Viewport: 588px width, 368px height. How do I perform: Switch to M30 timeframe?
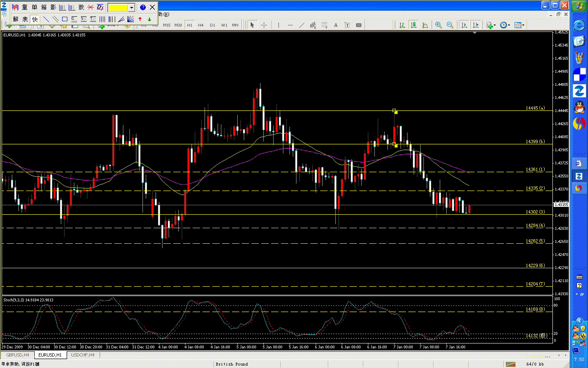(178, 25)
